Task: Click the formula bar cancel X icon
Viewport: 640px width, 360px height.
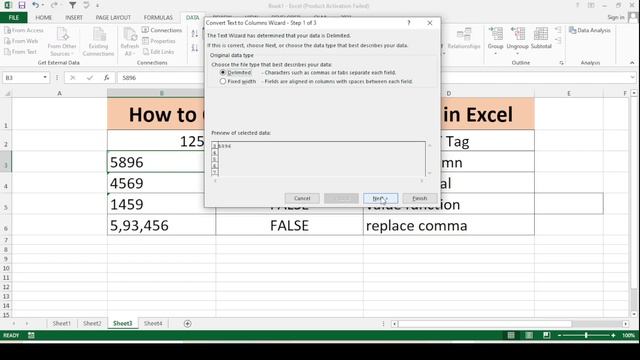Action: click(73, 78)
